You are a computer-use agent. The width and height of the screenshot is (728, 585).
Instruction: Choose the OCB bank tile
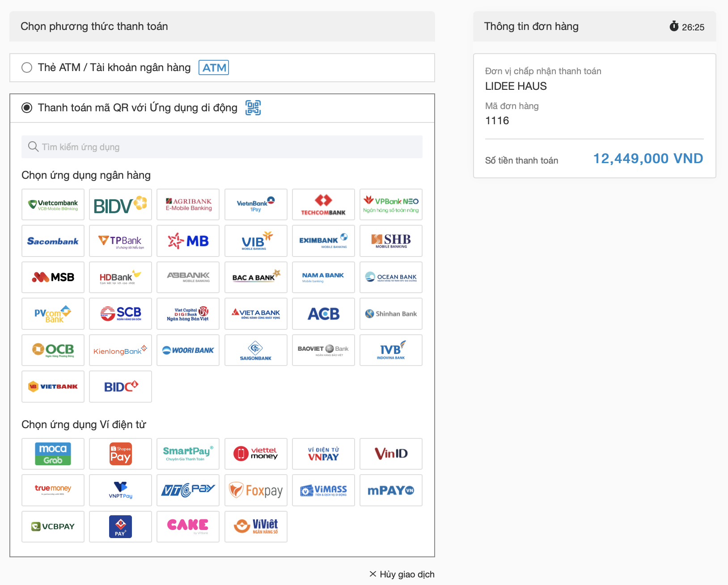pyautogui.click(x=53, y=350)
